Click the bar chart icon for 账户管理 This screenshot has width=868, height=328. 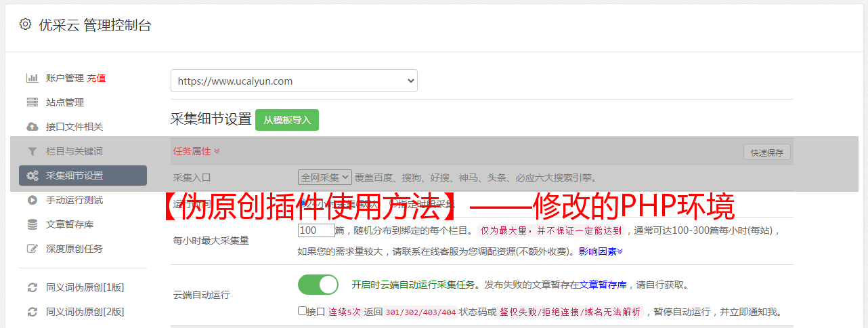tap(32, 78)
